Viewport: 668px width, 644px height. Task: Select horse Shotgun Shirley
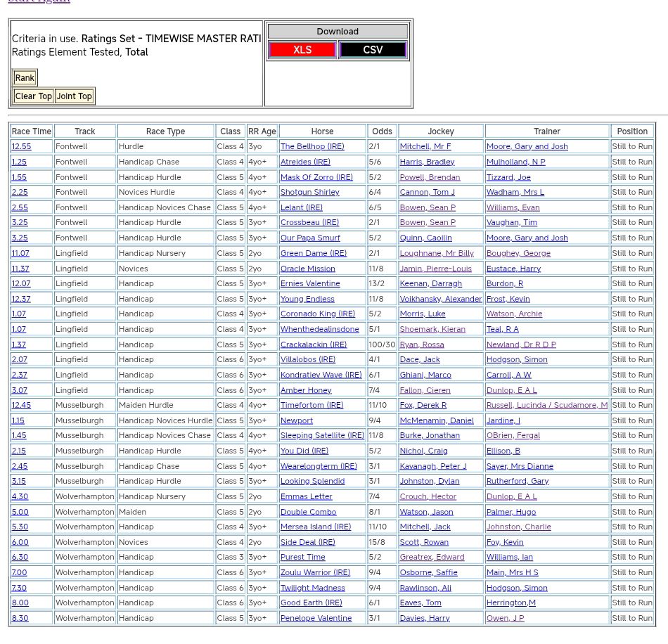coord(309,192)
